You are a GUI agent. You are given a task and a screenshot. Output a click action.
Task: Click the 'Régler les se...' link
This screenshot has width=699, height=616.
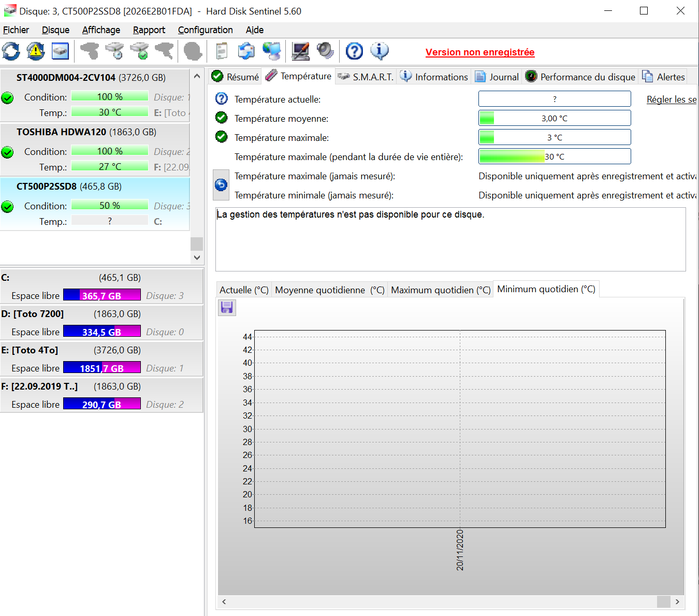pyautogui.click(x=671, y=99)
